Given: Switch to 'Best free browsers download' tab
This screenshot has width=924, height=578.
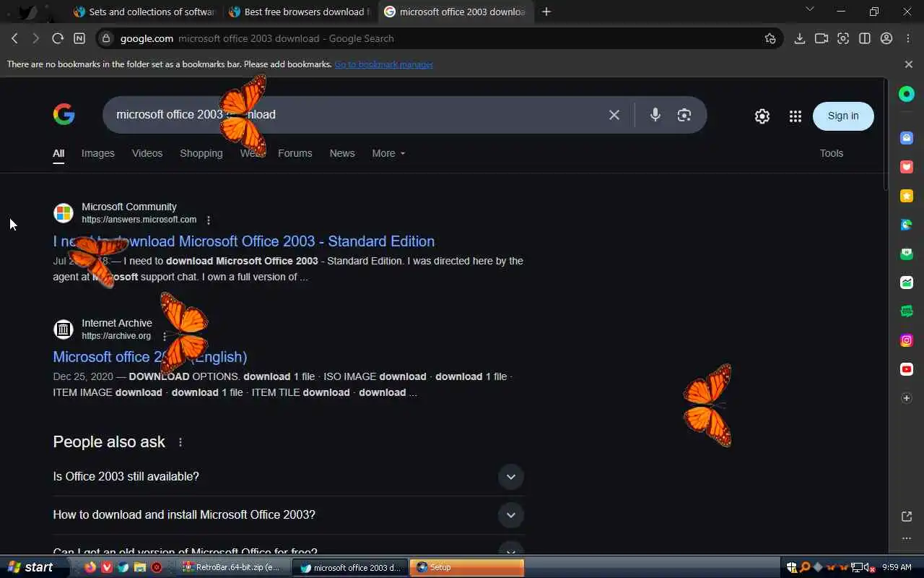Looking at the screenshot, I should pyautogui.click(x=299, y=12).
